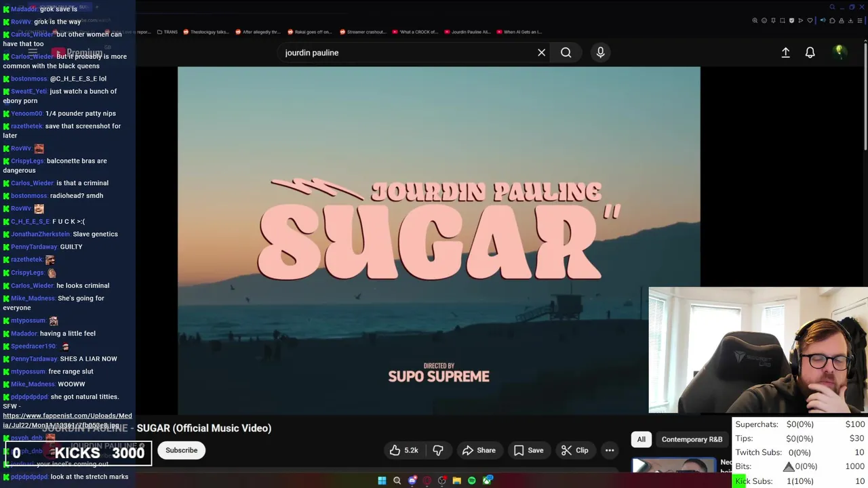Click the browser pin toolbar icon
The image size is (868, 488).
tap(773, 20)
